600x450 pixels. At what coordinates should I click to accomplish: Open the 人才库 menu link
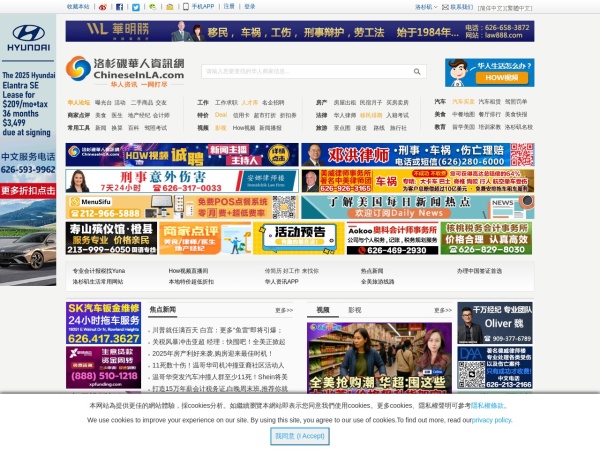pos(249,103)
